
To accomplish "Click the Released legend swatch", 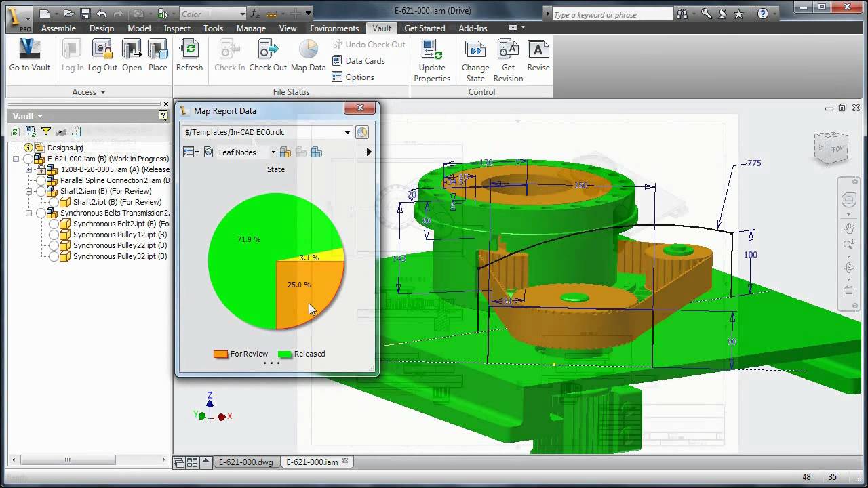I will (285, 354).
